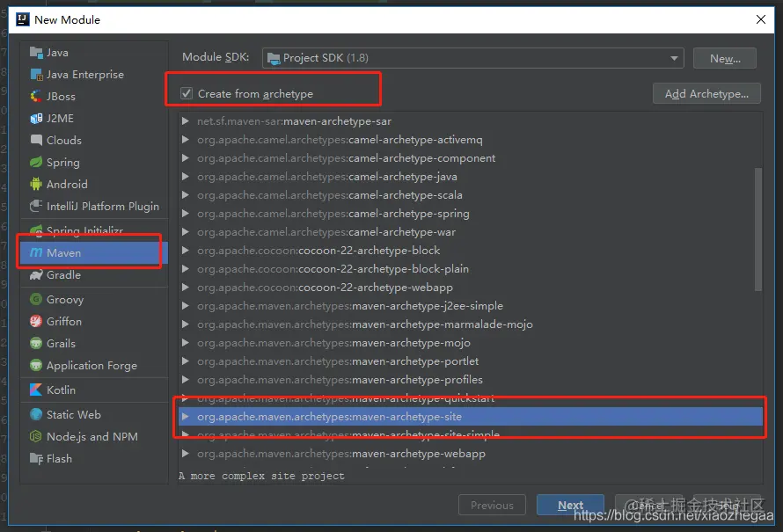
Task: Click New SDK button
Action: pyautogui.click(x=725, y=58)
